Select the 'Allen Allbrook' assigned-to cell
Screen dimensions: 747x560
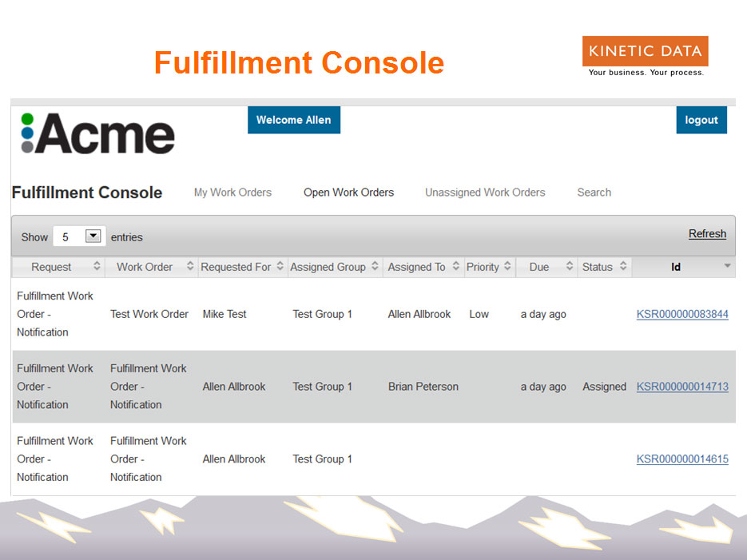(419, 314)
